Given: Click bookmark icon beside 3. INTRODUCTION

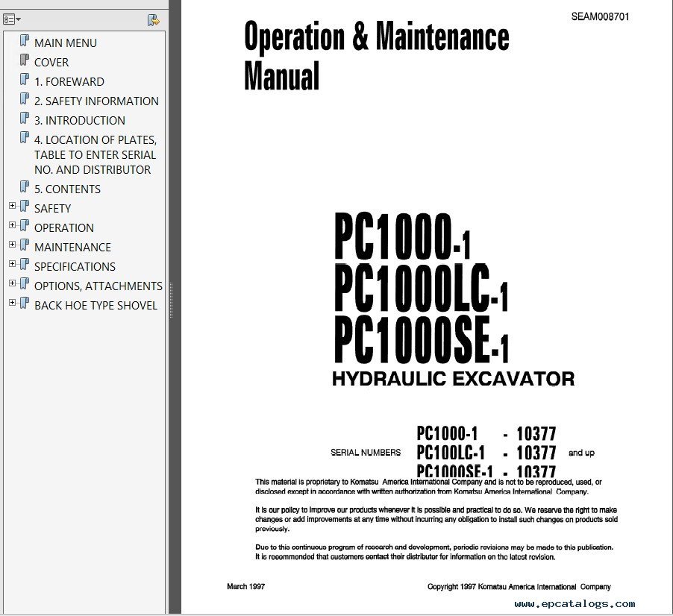Looking at the screenshot, I should 25,118.
